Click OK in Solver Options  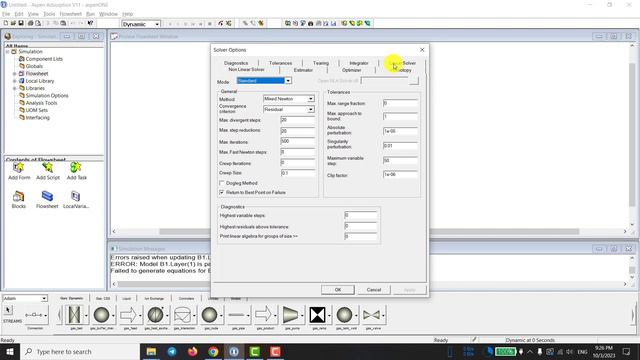coord(338,290)
